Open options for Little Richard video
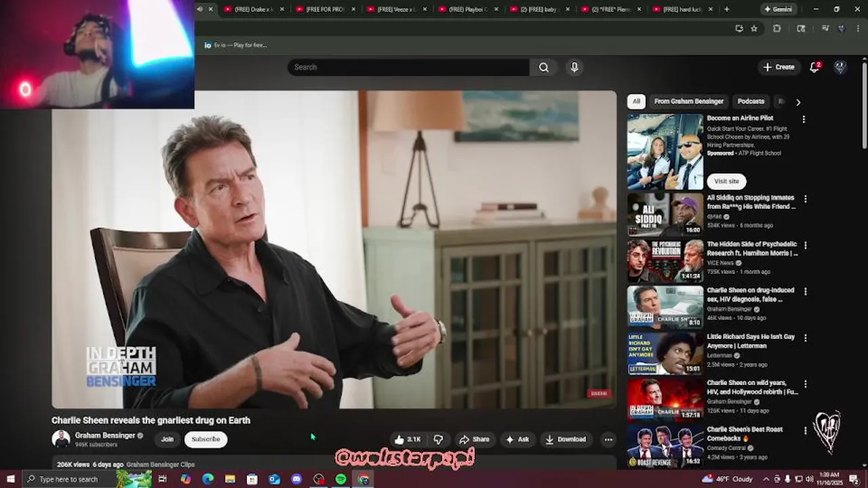Image resolution: width=868 pixels, height=488 pixels. click(x=806, y=338)
